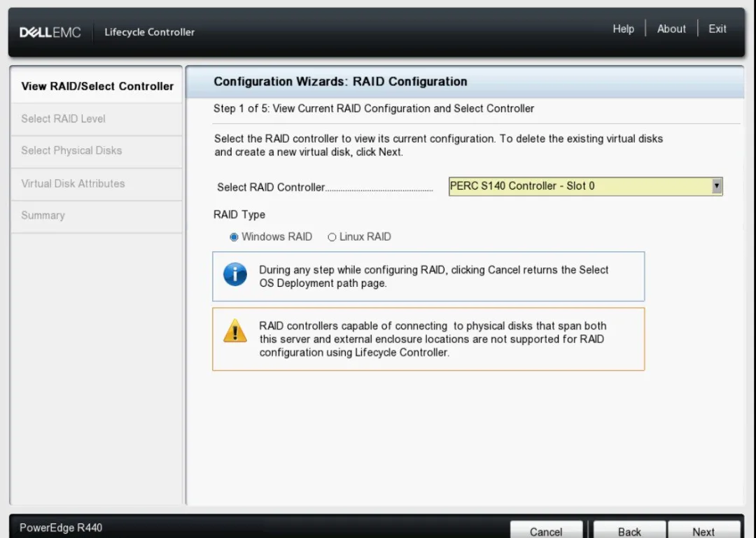756x538 pixels.
Task: Select the Linux RAID radio button
Action: point(332,236)
